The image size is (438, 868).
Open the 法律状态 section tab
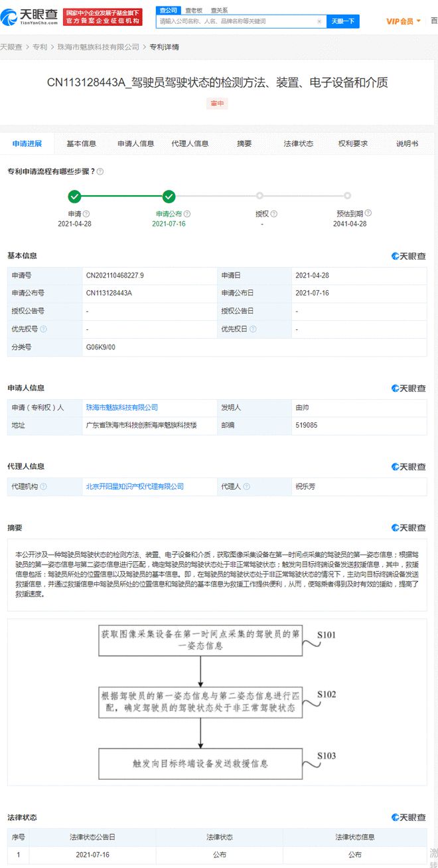click(298, 143)
